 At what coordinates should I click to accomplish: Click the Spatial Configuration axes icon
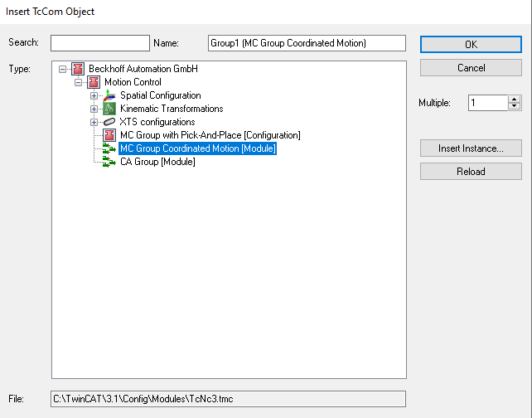tap(109, 95)
